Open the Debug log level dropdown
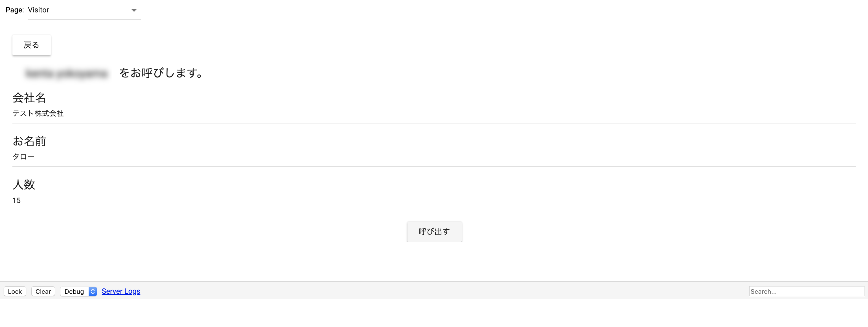 tap(74, 291)
